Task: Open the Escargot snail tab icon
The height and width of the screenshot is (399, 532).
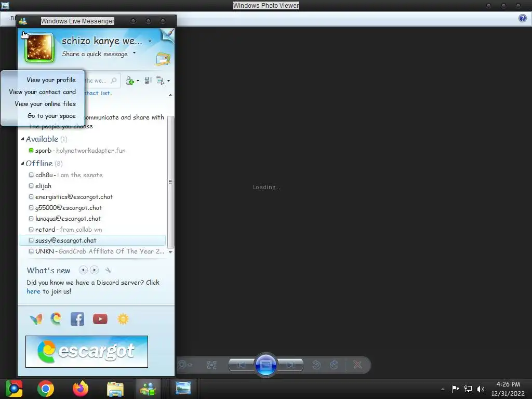Action: click(x=56, y=319)
